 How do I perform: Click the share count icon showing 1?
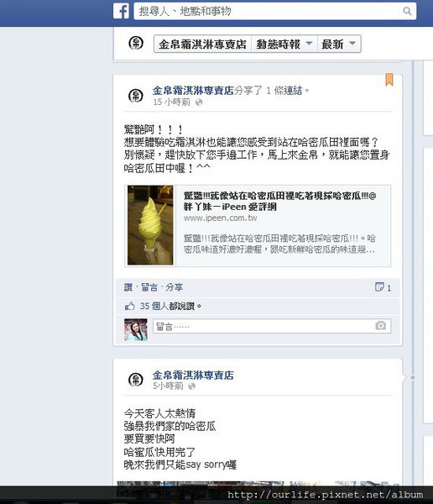(383, 287)
